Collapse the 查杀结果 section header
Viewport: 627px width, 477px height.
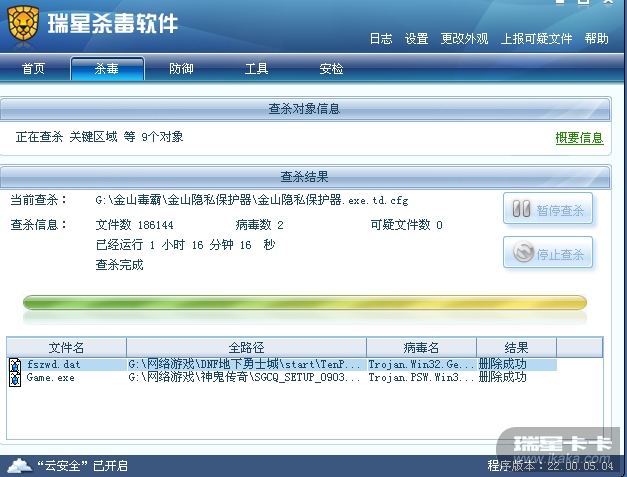(305, 176)
